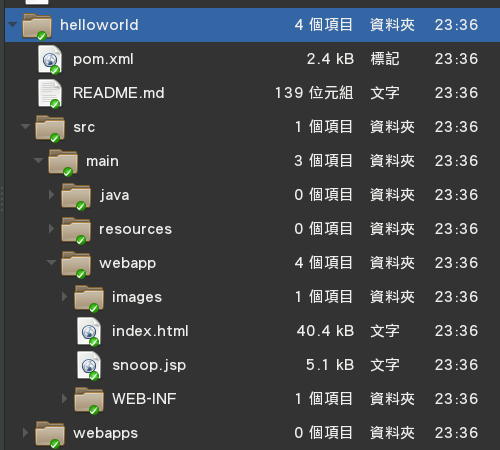Select the helloworld folder icon
This screenshot has width=500, height=450.
(x=37, y=26)
